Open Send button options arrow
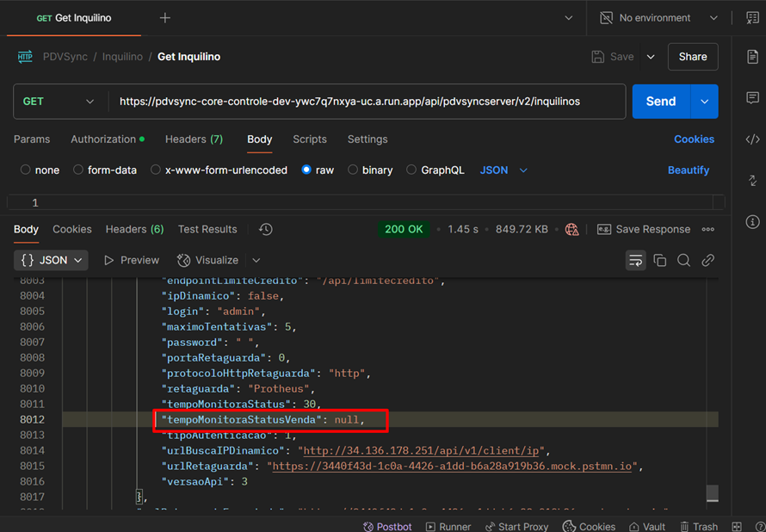The width and height of the screenshot is (766, 532). click(x=704, y=102)
